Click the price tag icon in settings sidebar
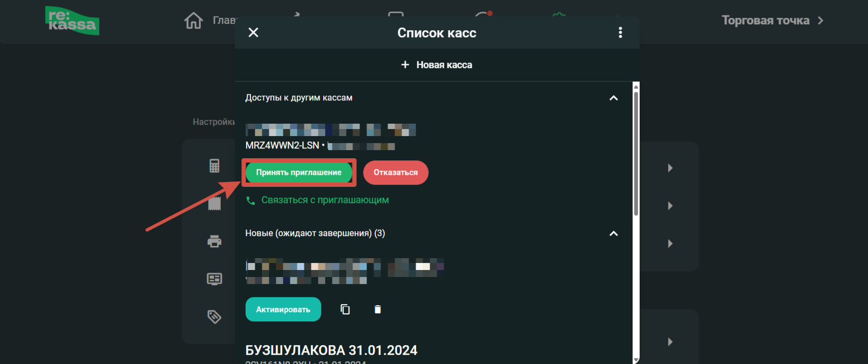 (x=214, y=316)
